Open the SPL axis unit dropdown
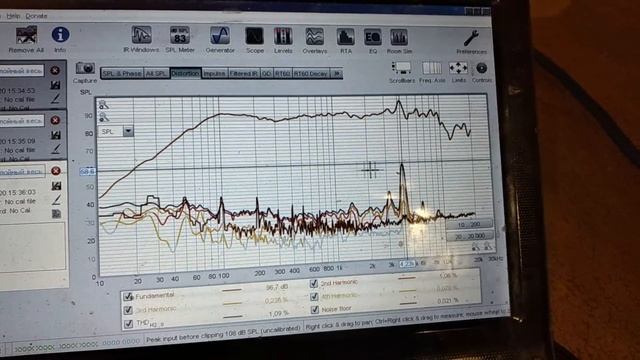The width and height of the screenshot is (640, 360). pos(128,131)
